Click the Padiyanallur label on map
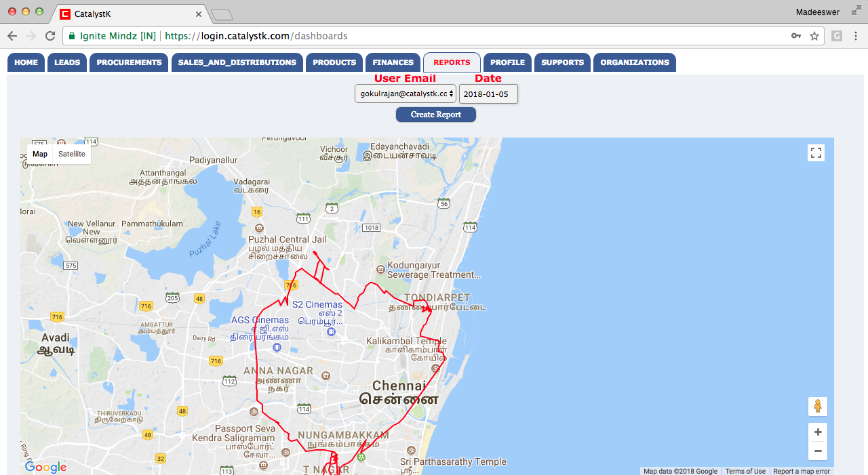Image resolution: width=868 pixels, height=475 pixels. click(x=214, y=160)
